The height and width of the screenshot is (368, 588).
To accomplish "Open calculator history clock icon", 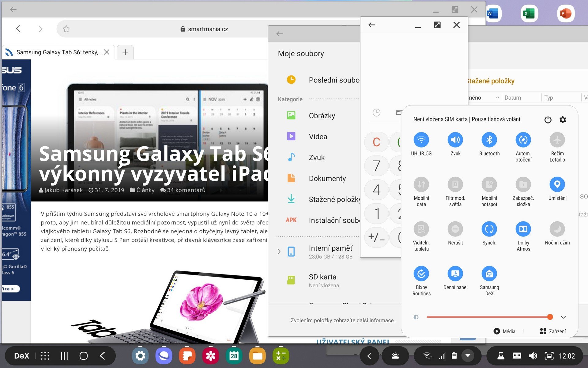I will [x=376, y=113].
